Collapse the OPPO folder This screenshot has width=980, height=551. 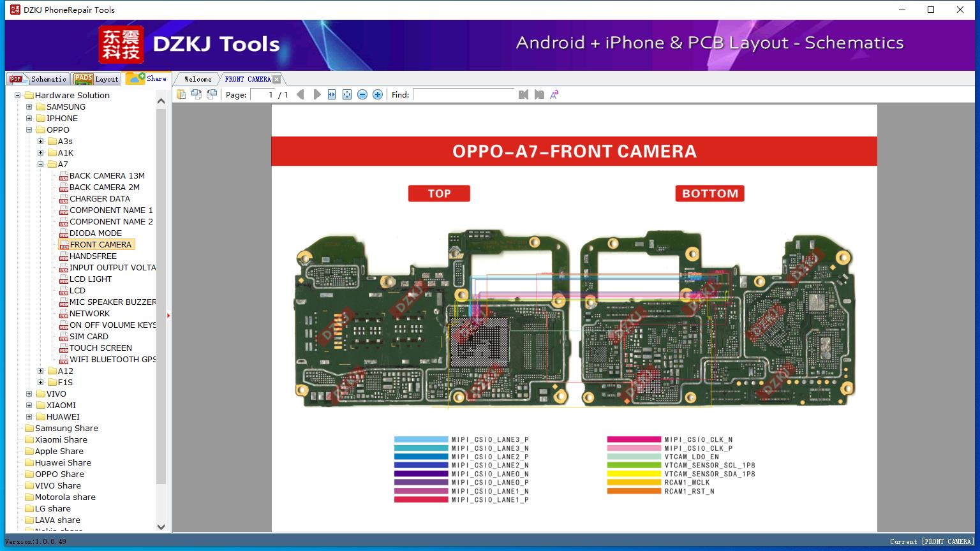29,130
